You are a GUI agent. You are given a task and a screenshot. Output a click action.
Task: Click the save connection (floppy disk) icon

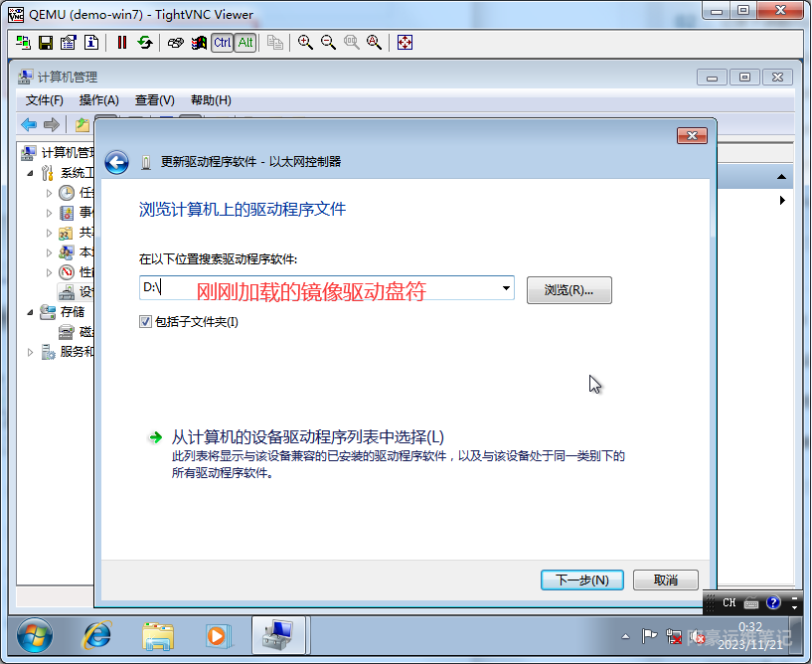pos(45,42)
